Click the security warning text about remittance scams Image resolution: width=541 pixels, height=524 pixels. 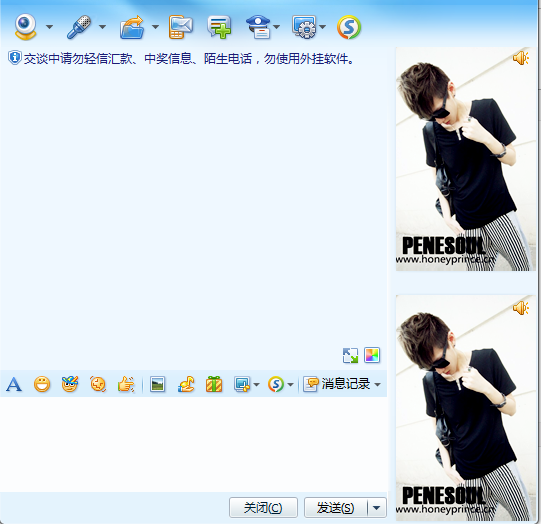point(189,59)
